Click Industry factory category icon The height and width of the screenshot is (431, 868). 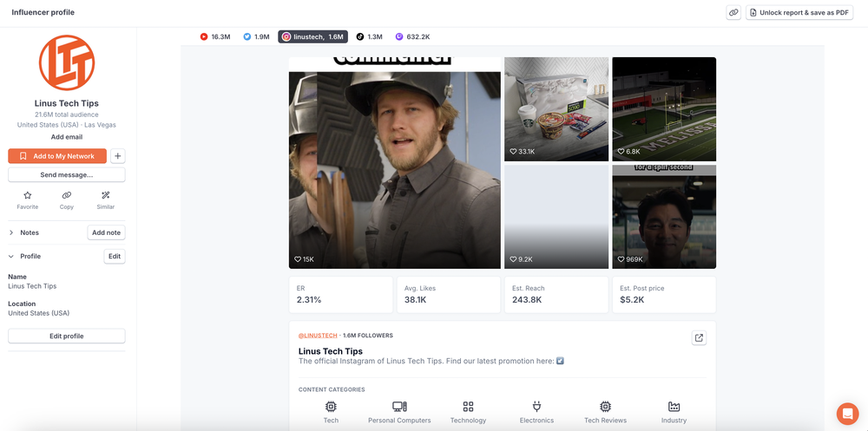tap(674, 408)
